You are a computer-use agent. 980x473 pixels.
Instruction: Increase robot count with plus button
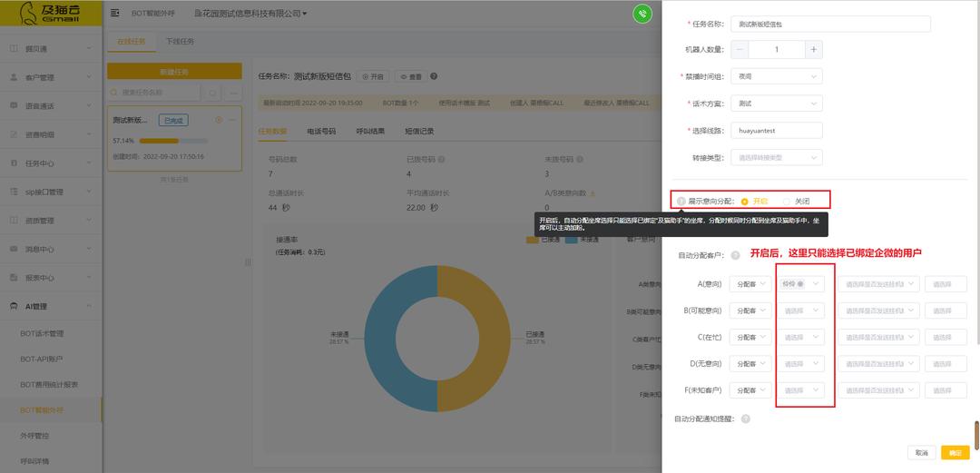tap(814, 49)
